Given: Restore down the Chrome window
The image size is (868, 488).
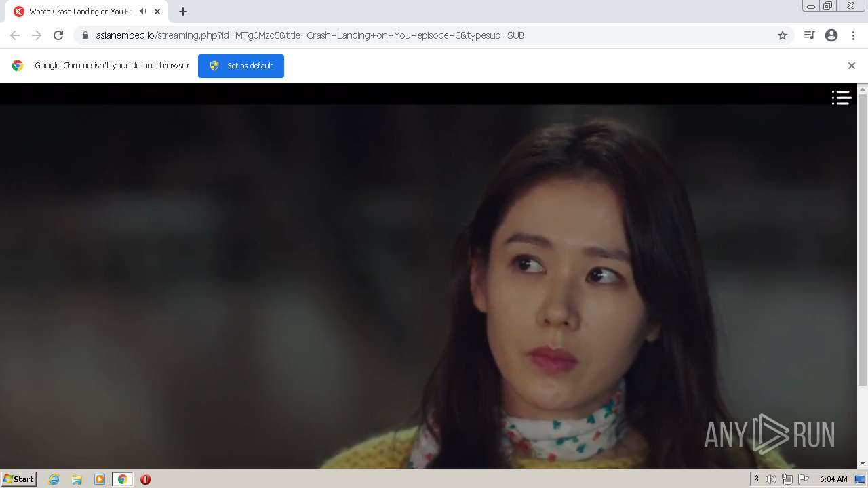Looking at the screenshot, I should [828, 6].
